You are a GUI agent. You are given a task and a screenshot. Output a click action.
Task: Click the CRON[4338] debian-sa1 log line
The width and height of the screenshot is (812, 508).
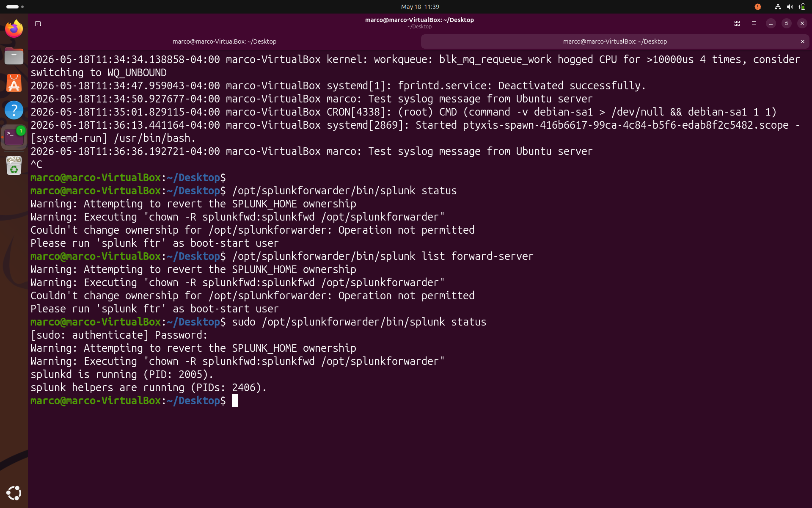coord(404,112)
